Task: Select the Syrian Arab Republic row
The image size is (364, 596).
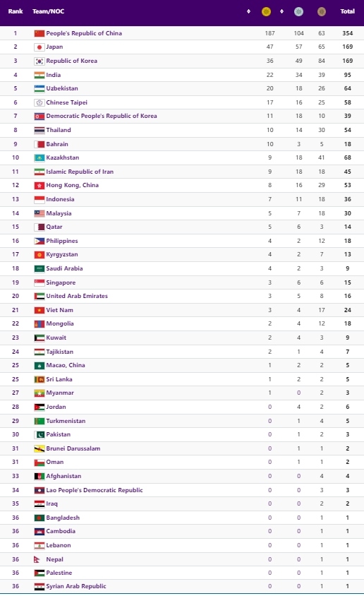Action: coord(182,587)
